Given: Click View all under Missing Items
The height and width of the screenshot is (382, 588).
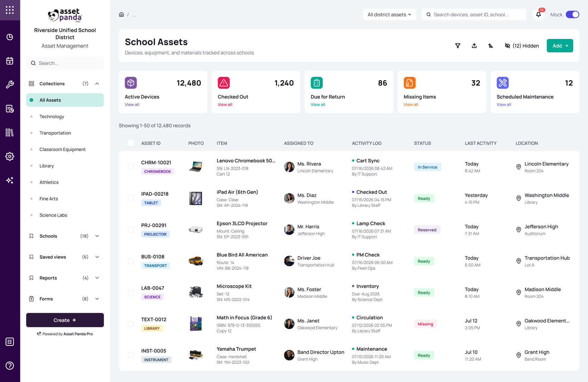Looking at the screenshot, I should [411, 105].
